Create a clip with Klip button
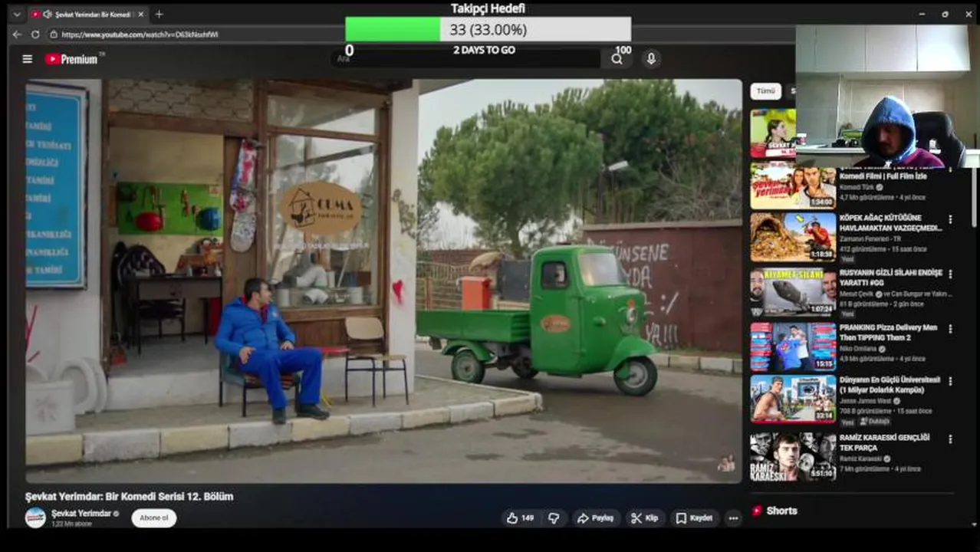This screenshot has height=552, width=980. (x=645, y=518)
